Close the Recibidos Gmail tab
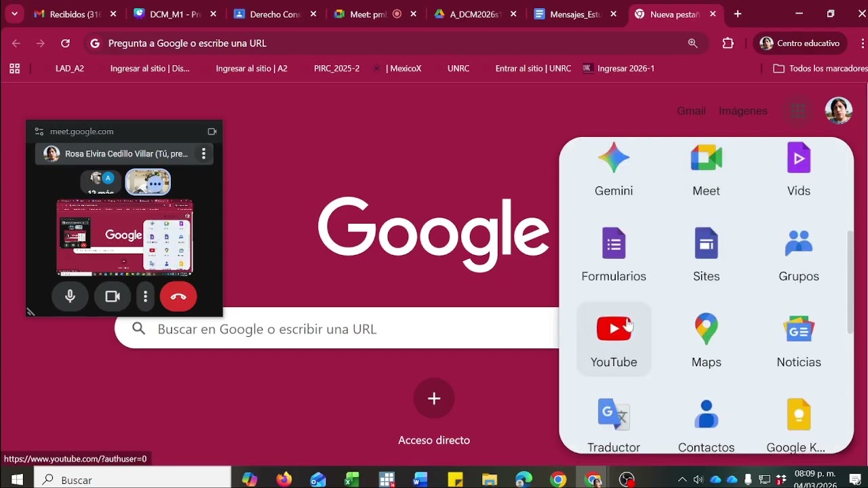The image size is (868, 488). coord(113,14)
